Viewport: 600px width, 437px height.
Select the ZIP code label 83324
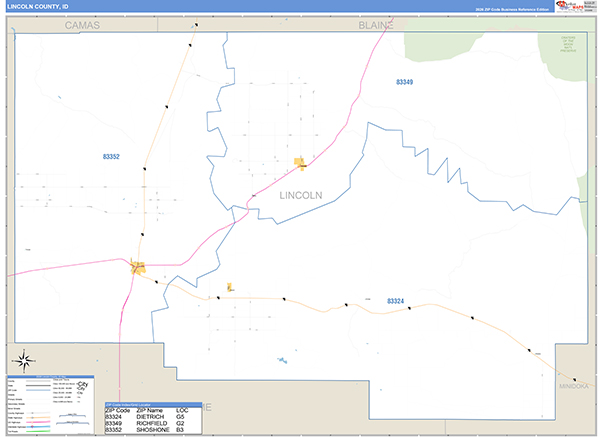395,301
